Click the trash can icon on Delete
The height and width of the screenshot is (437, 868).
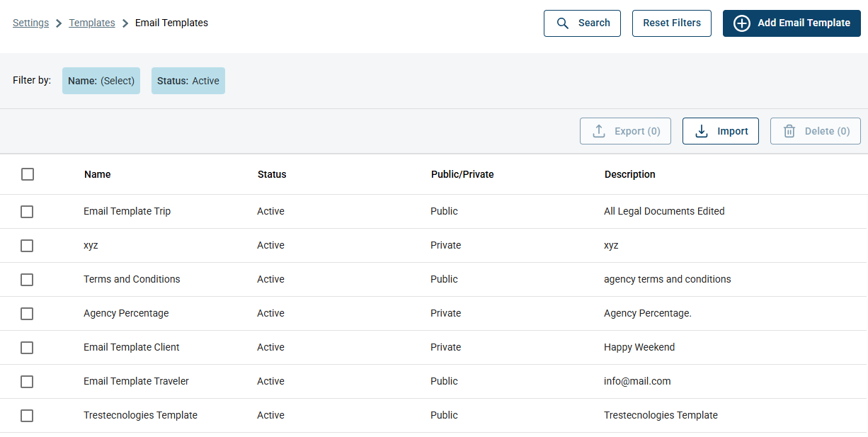(x=789, y=131)
